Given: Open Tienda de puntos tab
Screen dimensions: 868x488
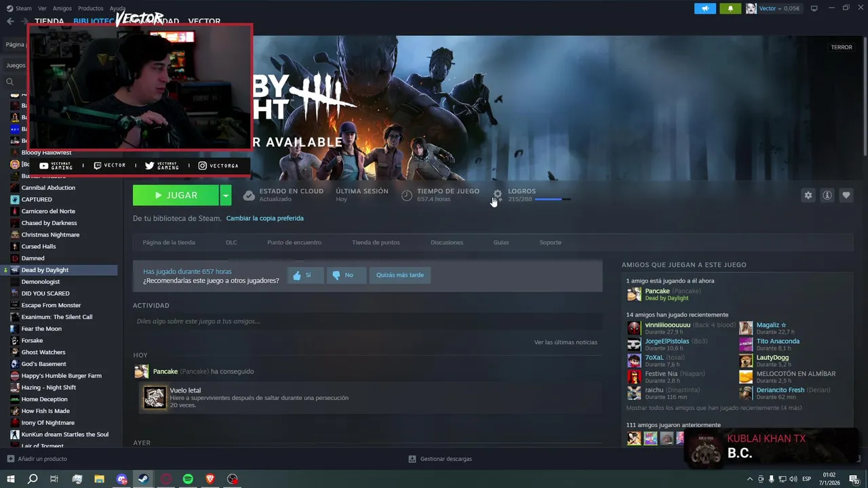Looking at the screenshot, I should [376, 242].
